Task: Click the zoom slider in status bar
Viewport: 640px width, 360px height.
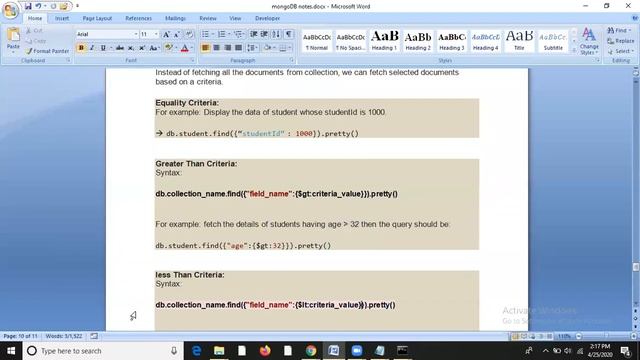Action: click(606, 336)
